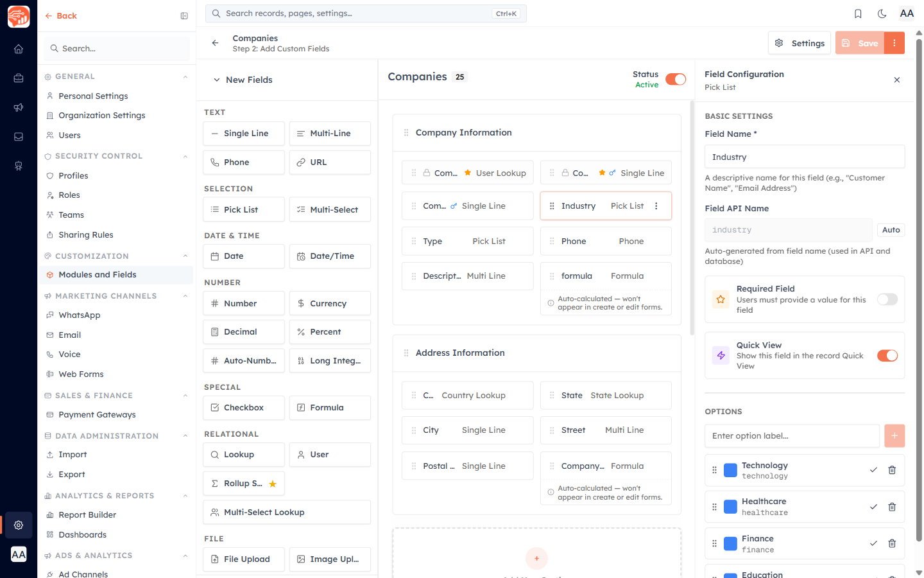924x578 pixels.
Task: Open the briefcase icon in left rail
Action: click(19, 78)
